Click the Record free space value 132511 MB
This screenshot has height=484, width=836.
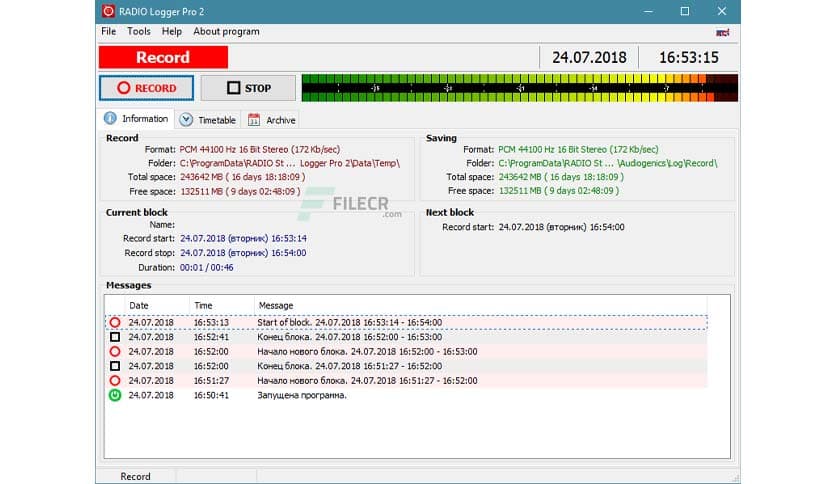click(240, 191)
